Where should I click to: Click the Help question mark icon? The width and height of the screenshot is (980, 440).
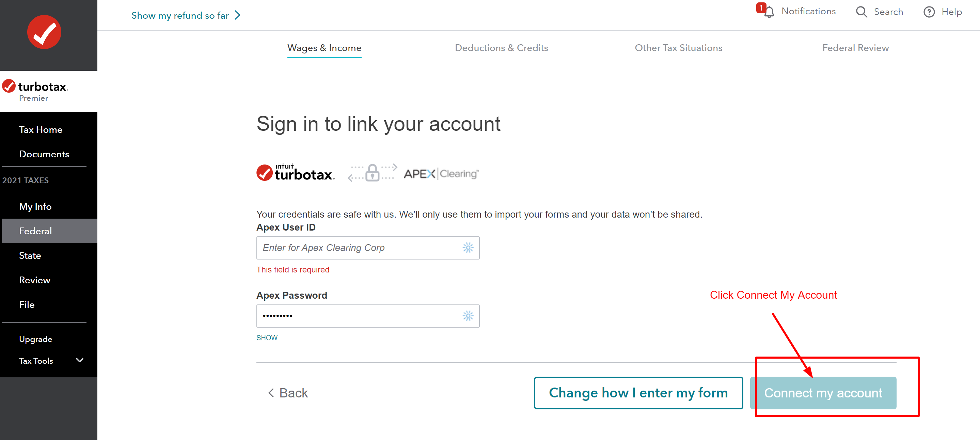coord(929,12)
